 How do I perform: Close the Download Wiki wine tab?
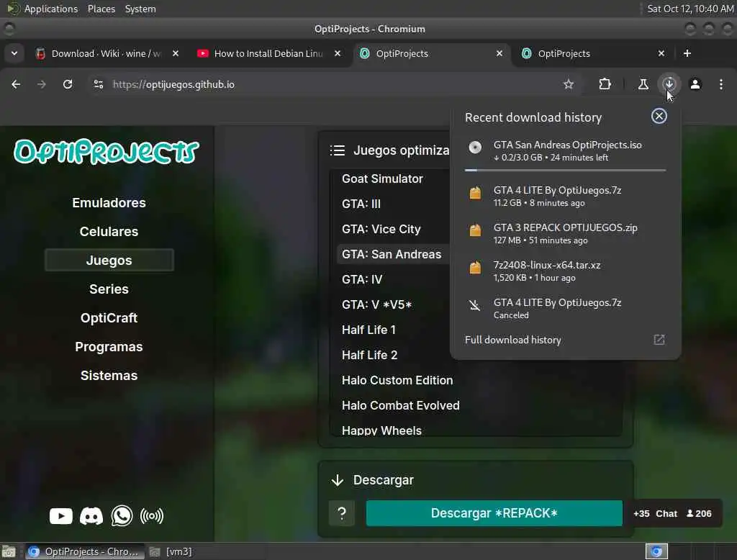[176, 53]
